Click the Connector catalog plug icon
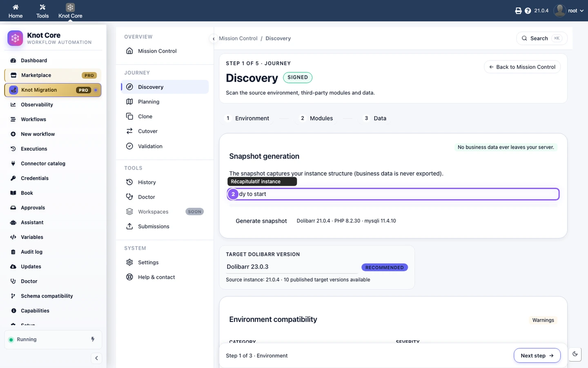This screenshot has height=368, width=588. tap(13, 164)
